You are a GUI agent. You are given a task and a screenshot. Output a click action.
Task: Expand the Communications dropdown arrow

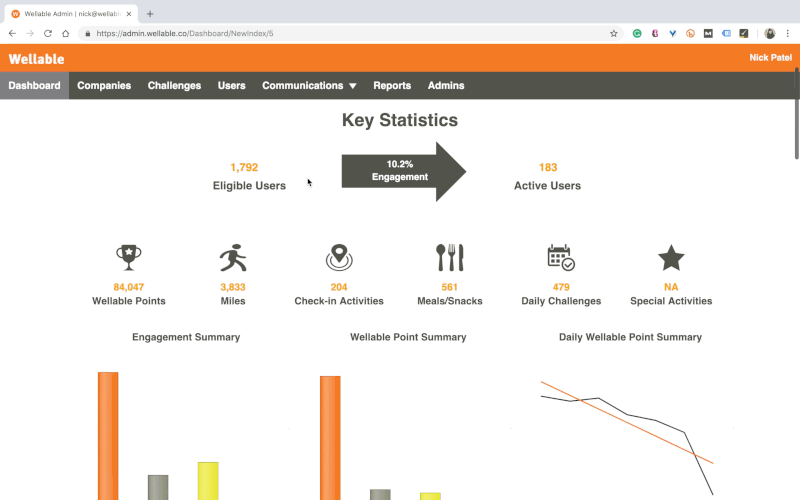[353, 86]
